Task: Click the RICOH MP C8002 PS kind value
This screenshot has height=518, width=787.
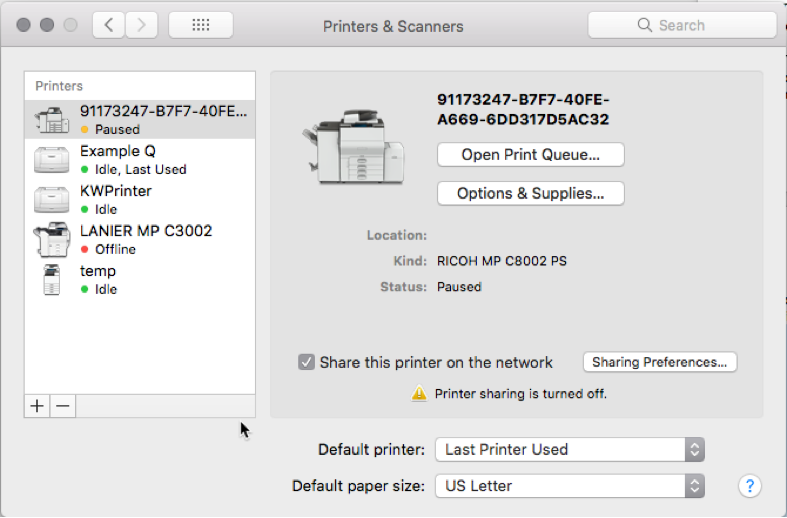Action: (x=501, y=261)
